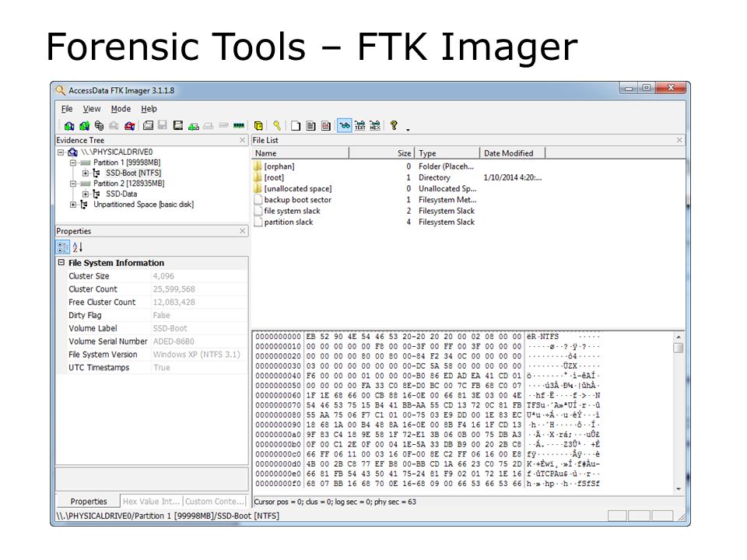Click Volume Label value SSD-Boot
The width and height of the screenshot is (747, 560).
tap(170, 328)
